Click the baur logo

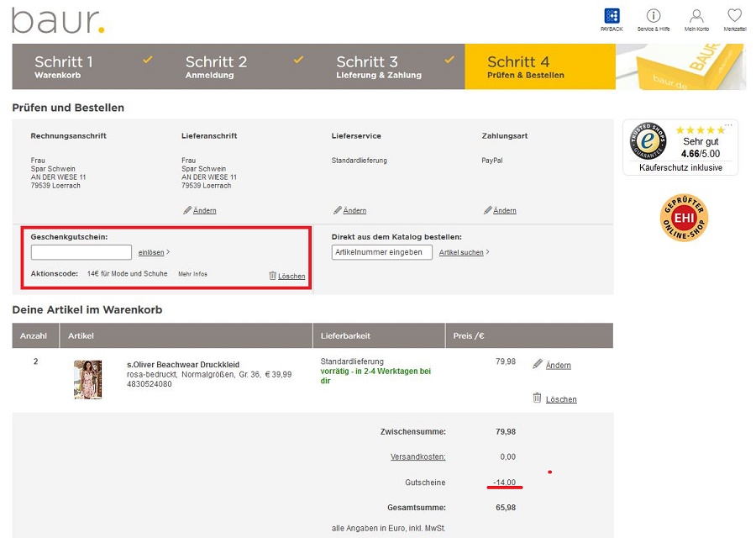(x=58, y=21)
